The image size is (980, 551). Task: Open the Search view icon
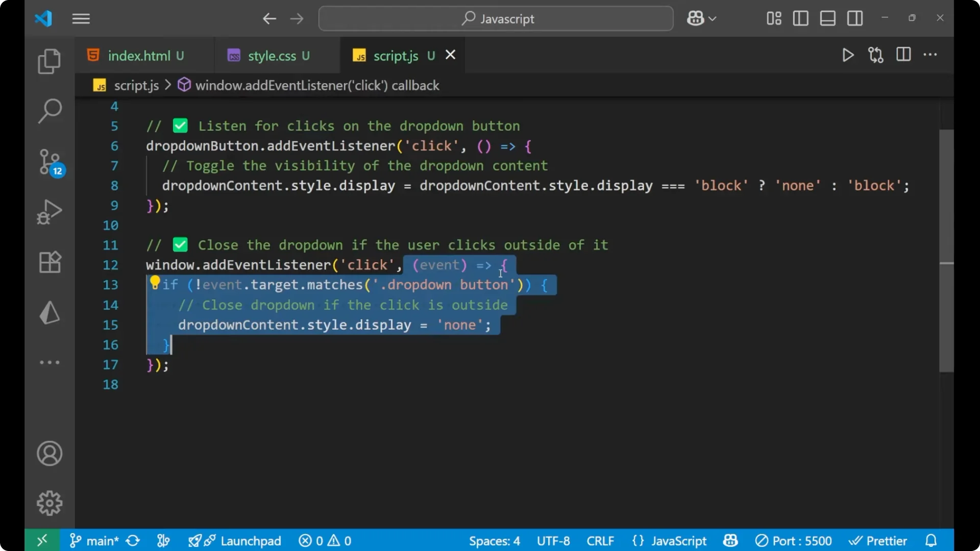(x=49, y=111)
